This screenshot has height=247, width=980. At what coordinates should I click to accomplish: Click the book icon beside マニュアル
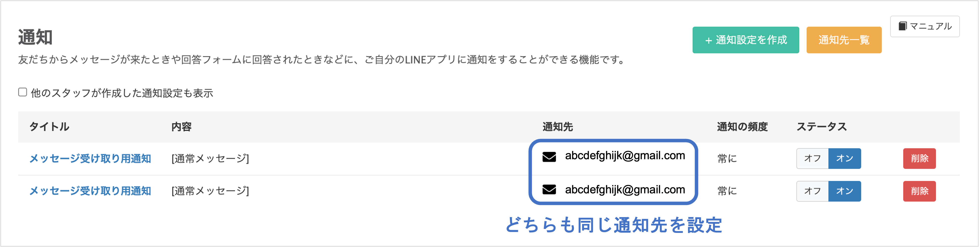coord(902,26)
